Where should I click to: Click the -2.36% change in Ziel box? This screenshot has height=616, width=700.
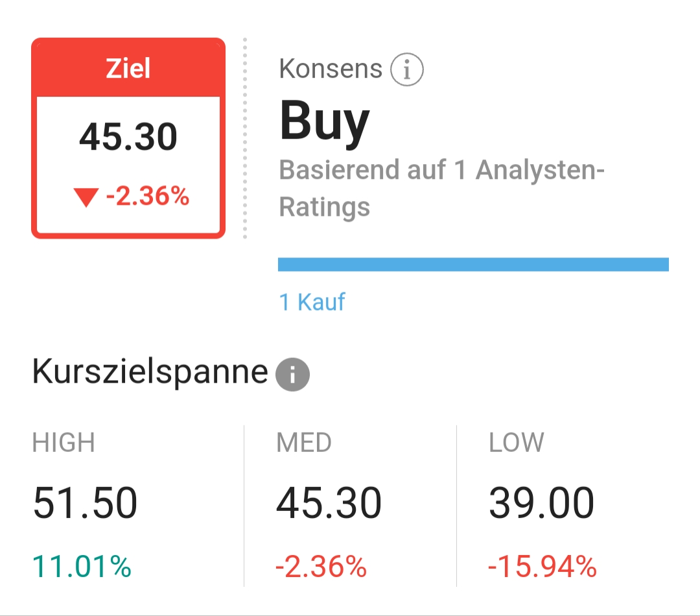coord(148,196)
